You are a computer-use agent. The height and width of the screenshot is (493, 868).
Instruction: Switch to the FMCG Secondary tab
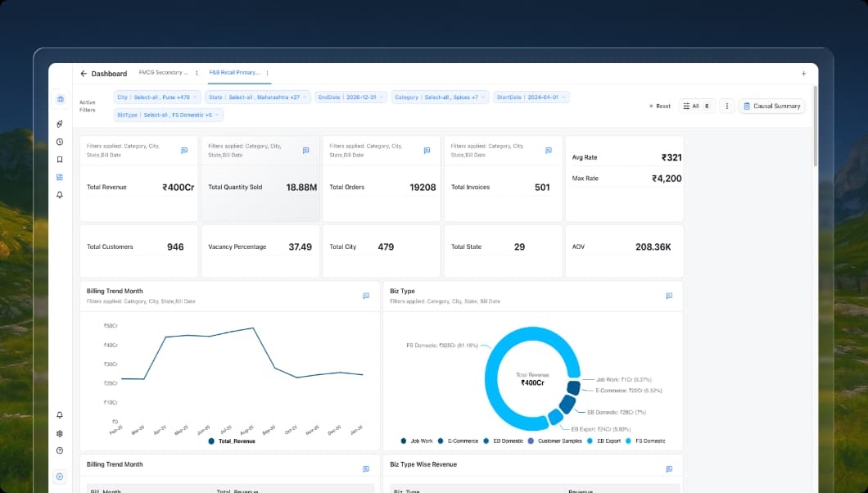[164, 72]
